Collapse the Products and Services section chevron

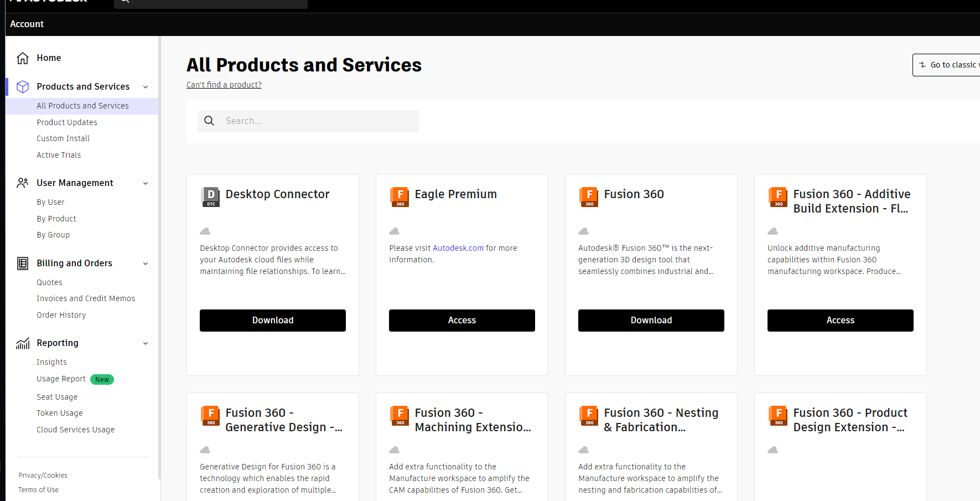[146, 87]
